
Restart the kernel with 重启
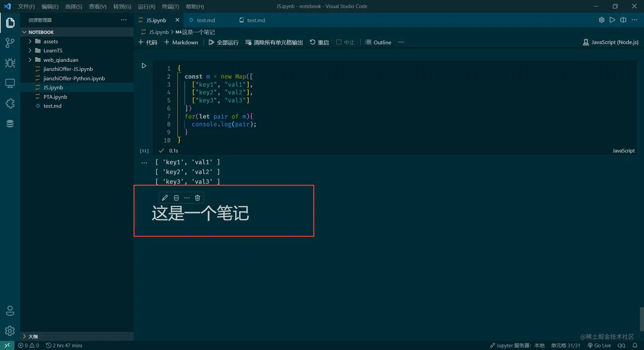coord(319,42)
